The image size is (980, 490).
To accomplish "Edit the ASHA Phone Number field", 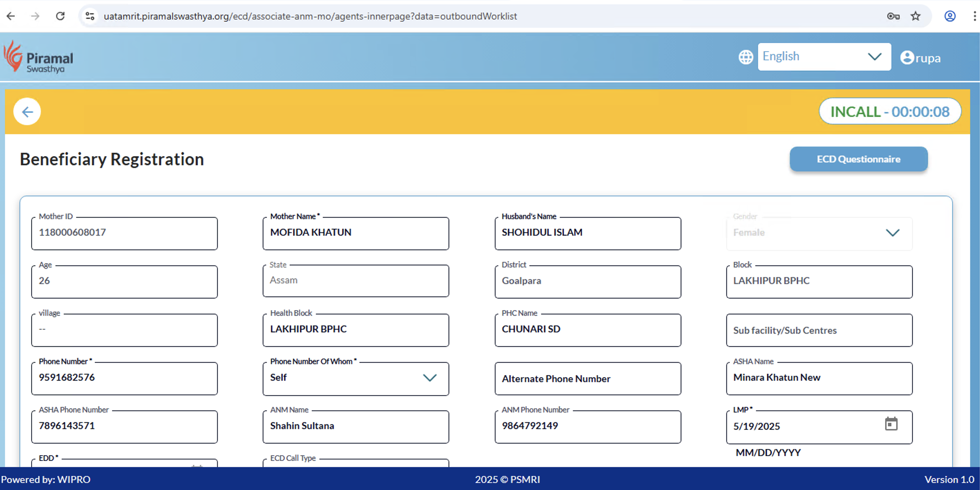I will pos(124,426).
